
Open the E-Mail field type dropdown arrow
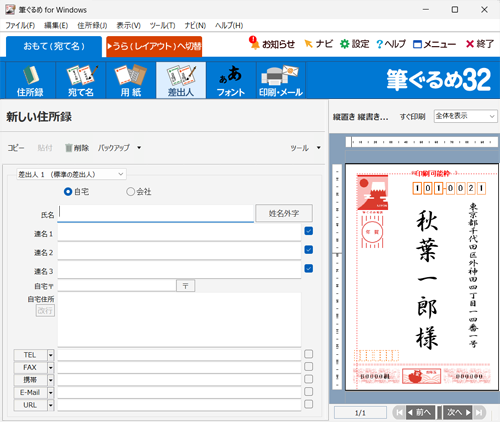coord(51,393)
